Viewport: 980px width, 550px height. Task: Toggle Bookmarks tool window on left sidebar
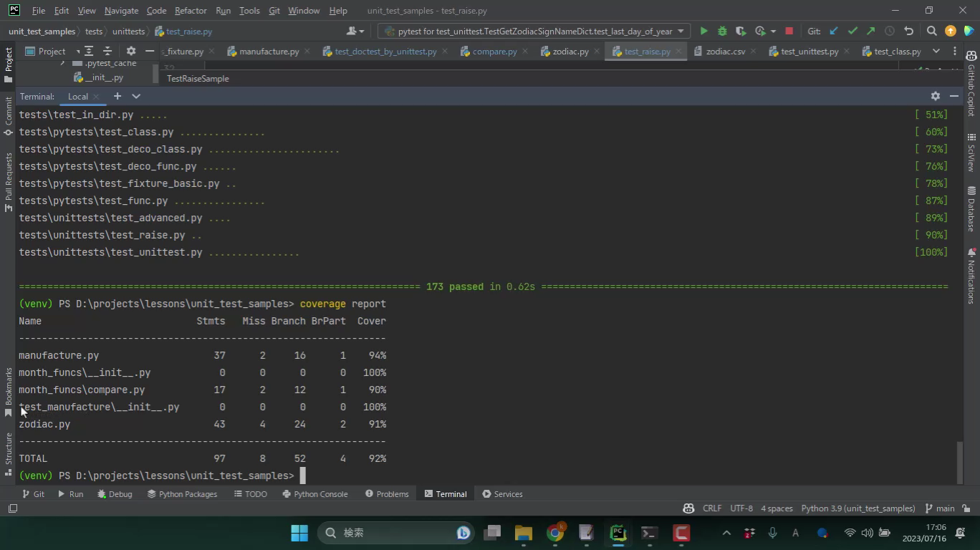(9, 391)
